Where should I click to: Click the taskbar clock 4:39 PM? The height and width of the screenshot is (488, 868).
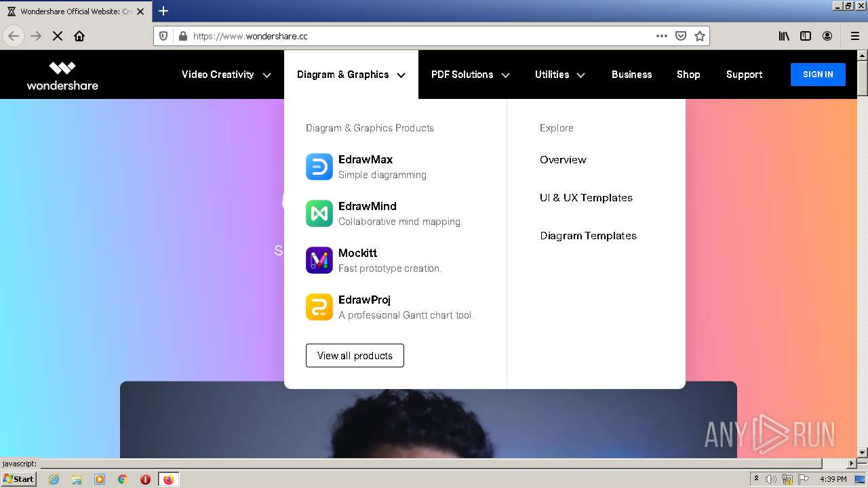pyautogui.click(x=833, y=479)
